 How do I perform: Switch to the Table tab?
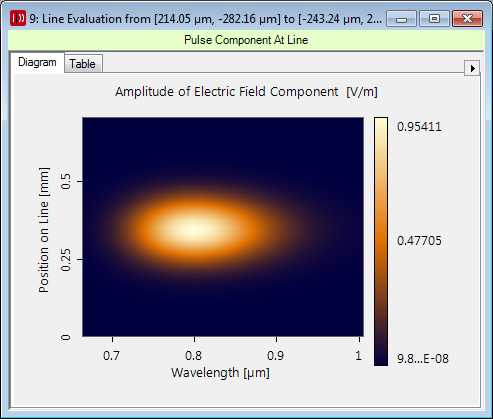pos(83,64)
